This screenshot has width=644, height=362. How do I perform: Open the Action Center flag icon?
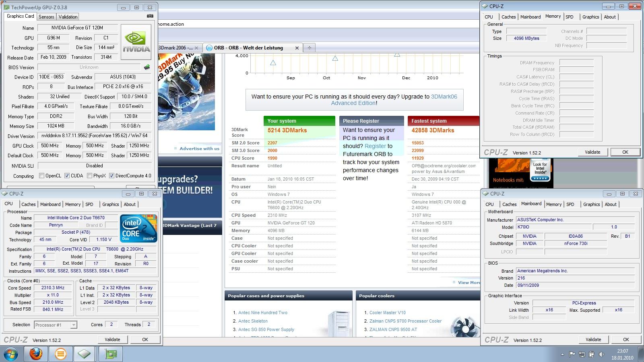point(572,354)
